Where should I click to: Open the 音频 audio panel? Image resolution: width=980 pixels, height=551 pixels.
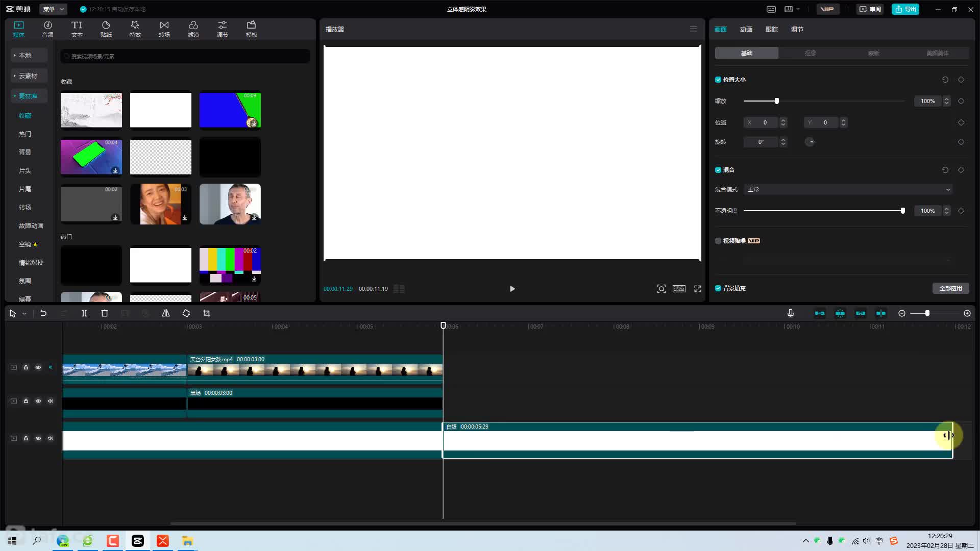47,29
